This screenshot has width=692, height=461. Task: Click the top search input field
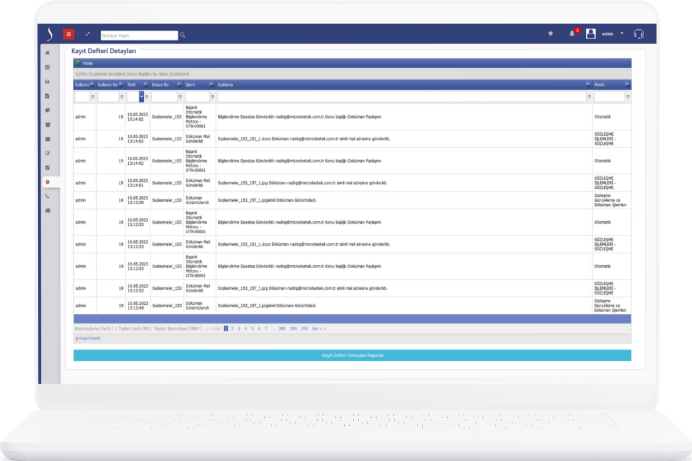point(138,35)
